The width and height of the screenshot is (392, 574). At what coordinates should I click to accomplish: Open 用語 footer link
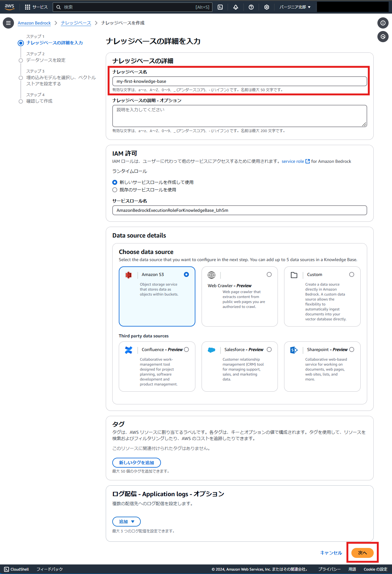point(352,569)
